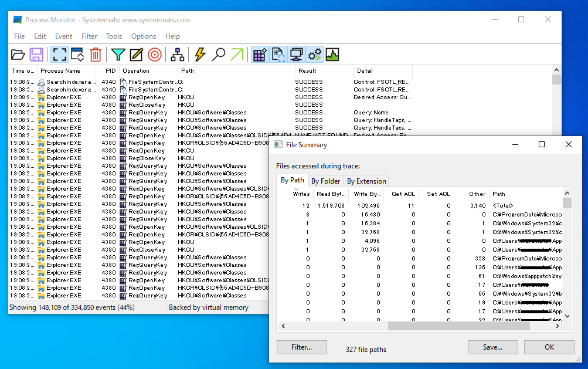Sort File Summary by Get ACL column
Image resolution: width=588 pixels, height=369 pixels.
402,194
